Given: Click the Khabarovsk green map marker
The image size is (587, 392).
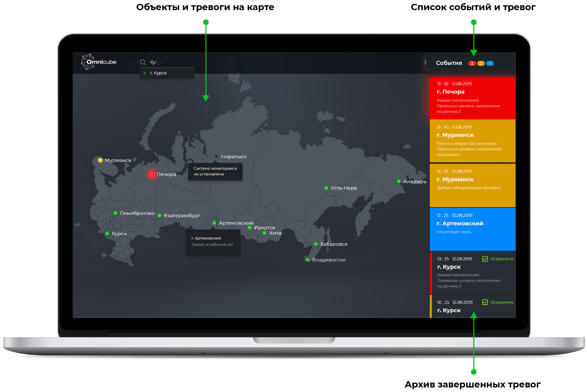Looking at the screenshot, I should (316, 244).
